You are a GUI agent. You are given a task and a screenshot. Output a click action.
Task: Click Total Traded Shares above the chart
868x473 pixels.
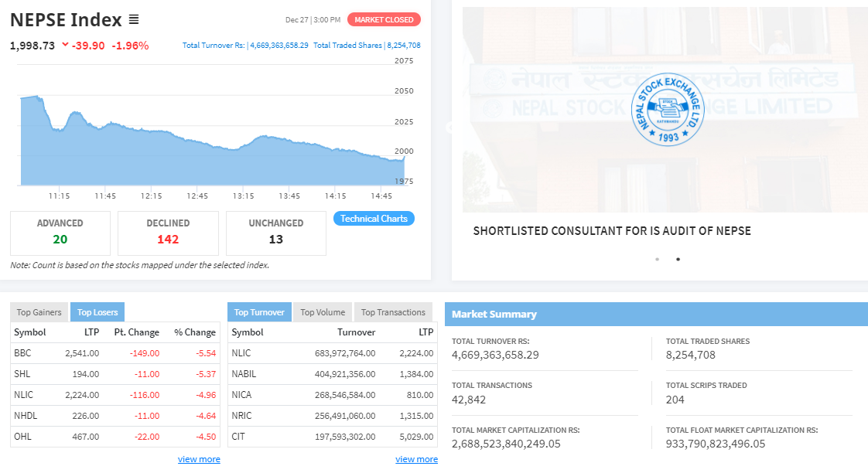click(367, 46)
